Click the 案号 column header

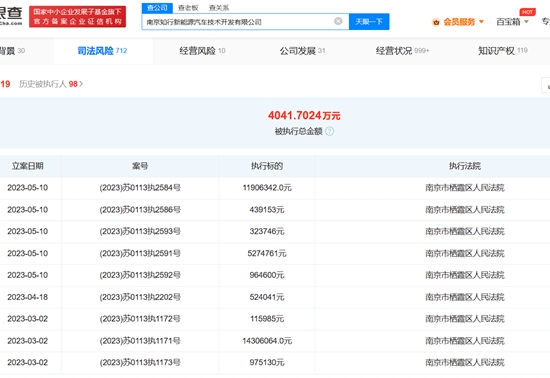pos(140,166)
